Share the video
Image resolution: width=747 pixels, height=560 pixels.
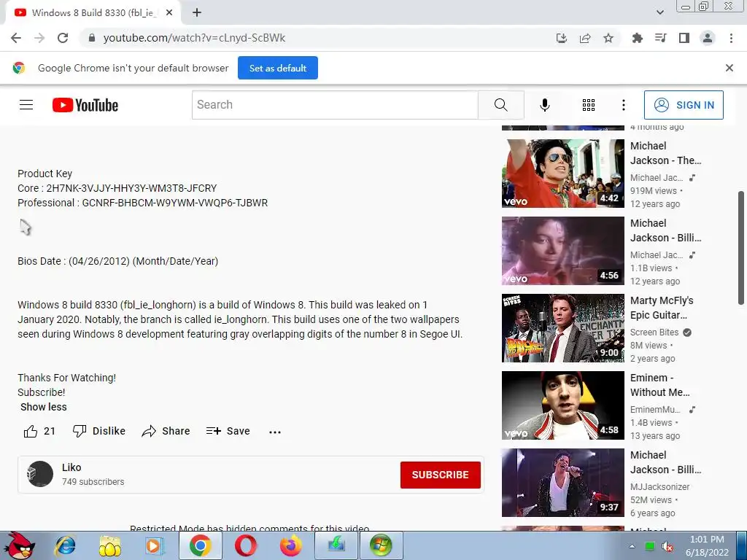pos(166,431)
